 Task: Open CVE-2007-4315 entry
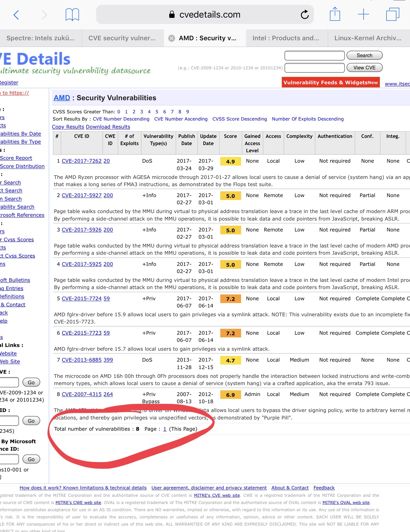(82, 394)
